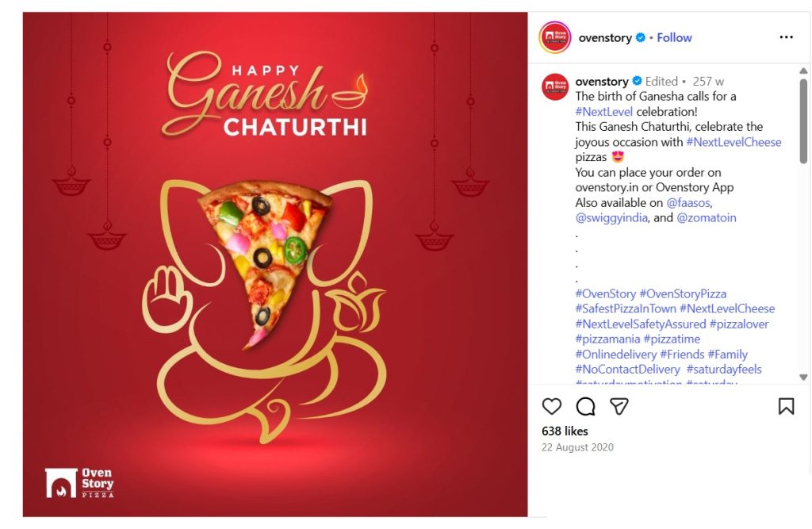The width and height of the screenshot is (812, 529).
Task: Open the #OvenStoryPizza hashtag
Action: (x=683, y=293)
